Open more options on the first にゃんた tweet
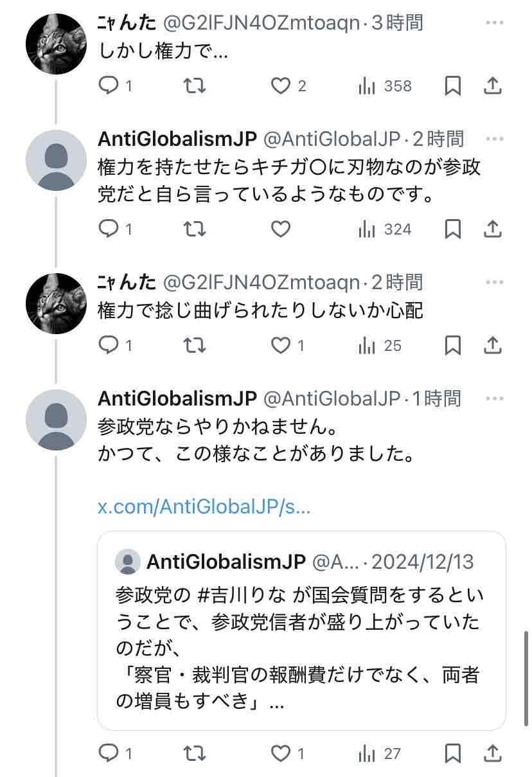This screenshot has width=532, height=777. pos(493,22)
